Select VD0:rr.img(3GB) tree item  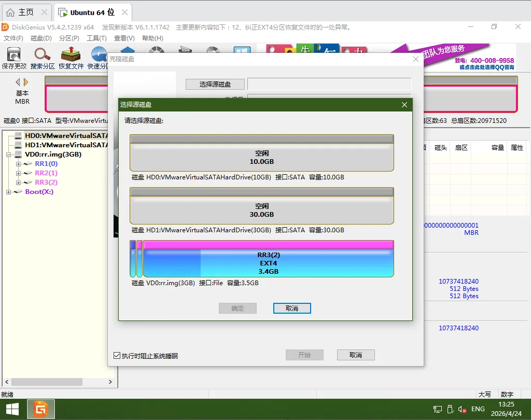point(53,155)
